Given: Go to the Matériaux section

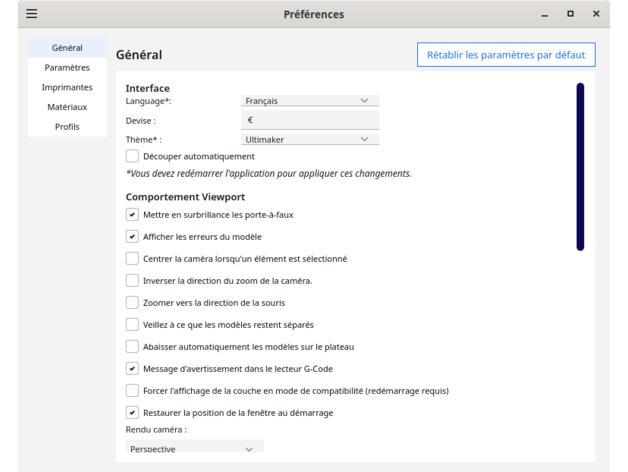Looking at the screenshot, I should coord(67,107).
